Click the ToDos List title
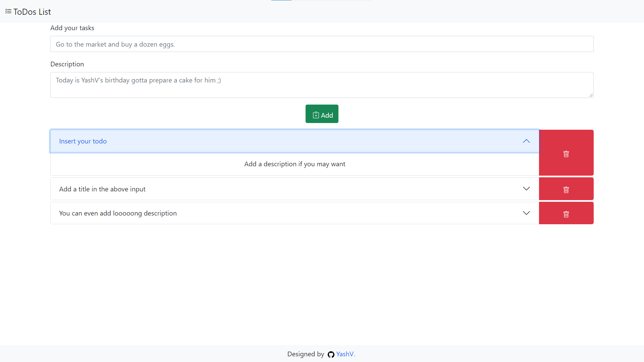The image size is (644, 362). pos(32,12)
